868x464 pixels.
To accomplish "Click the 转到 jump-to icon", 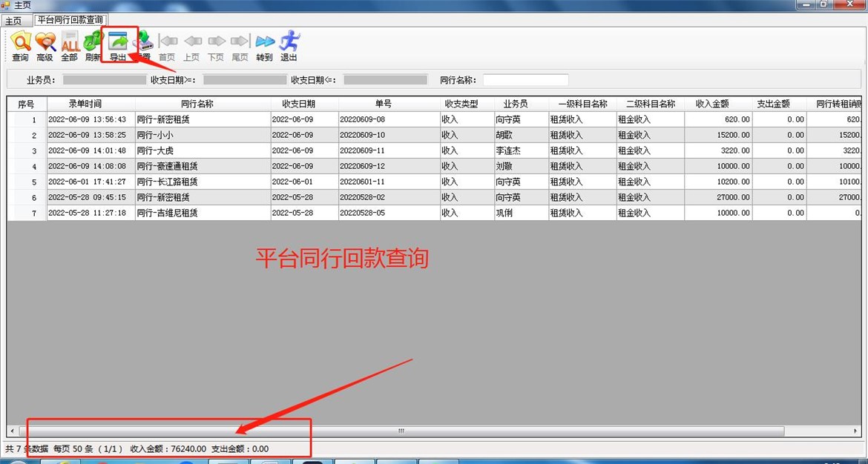I will [265, 47].
